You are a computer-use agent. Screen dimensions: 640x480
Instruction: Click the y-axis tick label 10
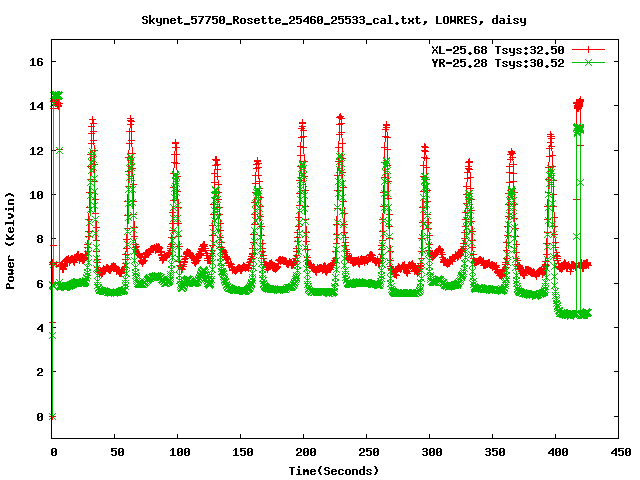pyautogui.click(x=36, y=195)
